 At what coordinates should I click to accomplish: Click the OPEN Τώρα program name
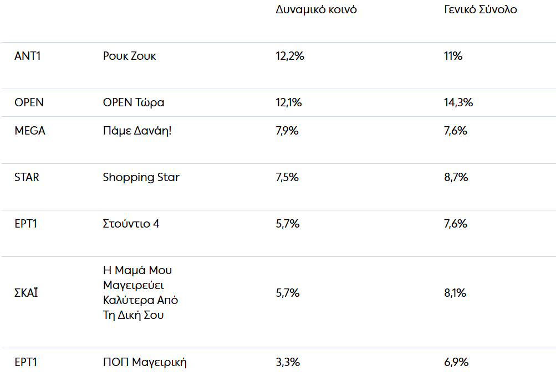click(x=134, y=102)
